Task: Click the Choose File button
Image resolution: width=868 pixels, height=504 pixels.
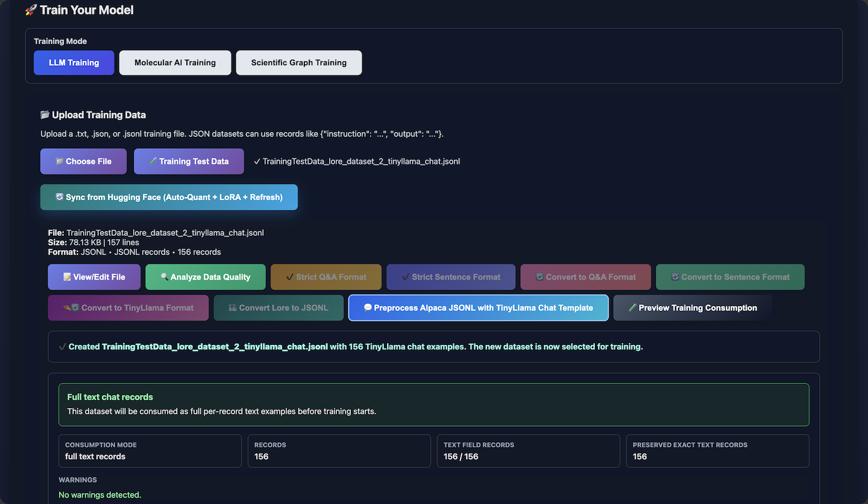Action: coord(84,162)
